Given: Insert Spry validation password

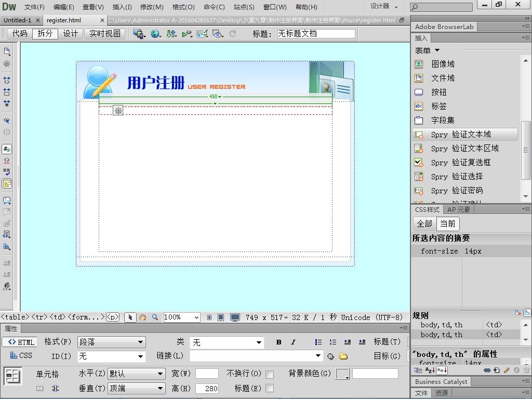Looking at the screenshot, I should (x=465, y=191).
